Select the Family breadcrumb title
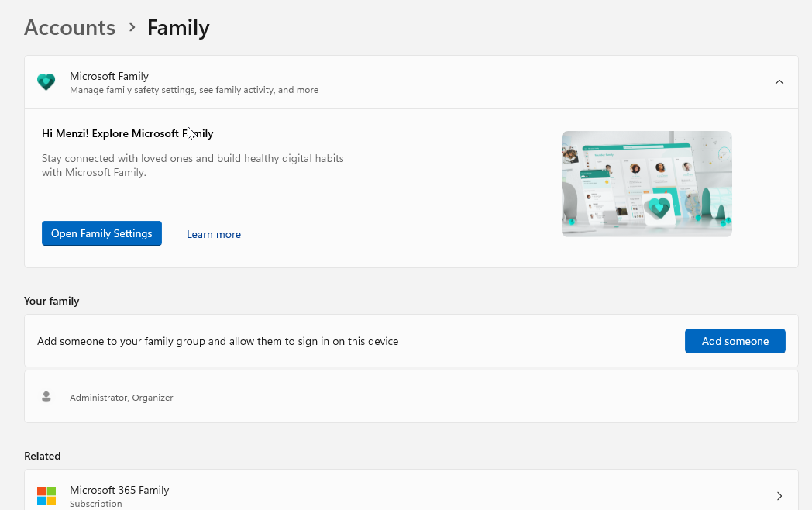812x510 pixels. (x=178, y=28)
